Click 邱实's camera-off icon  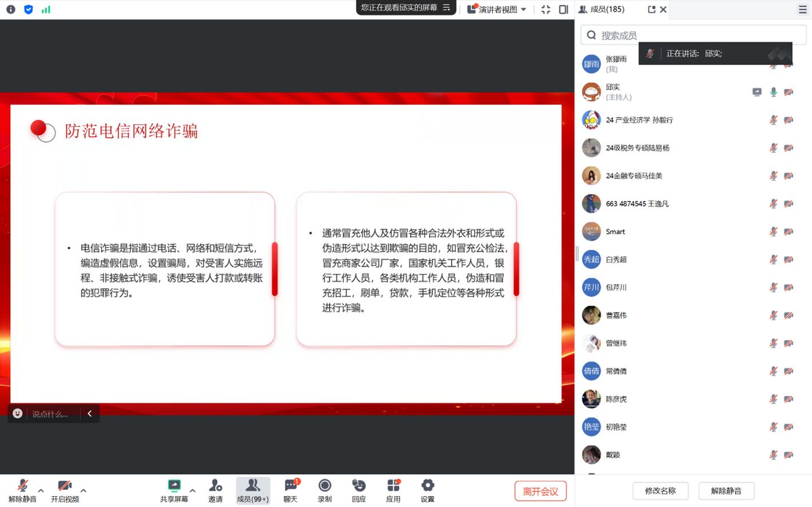point(789,92)
